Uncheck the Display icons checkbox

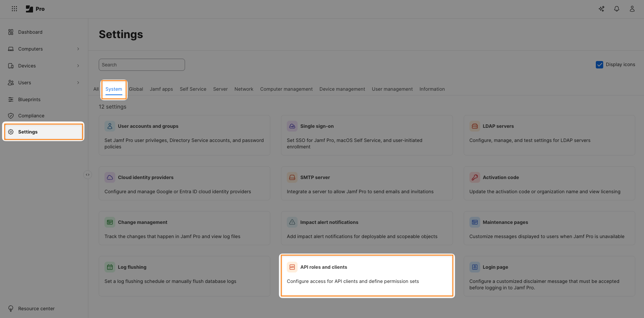tap(599, 65)
